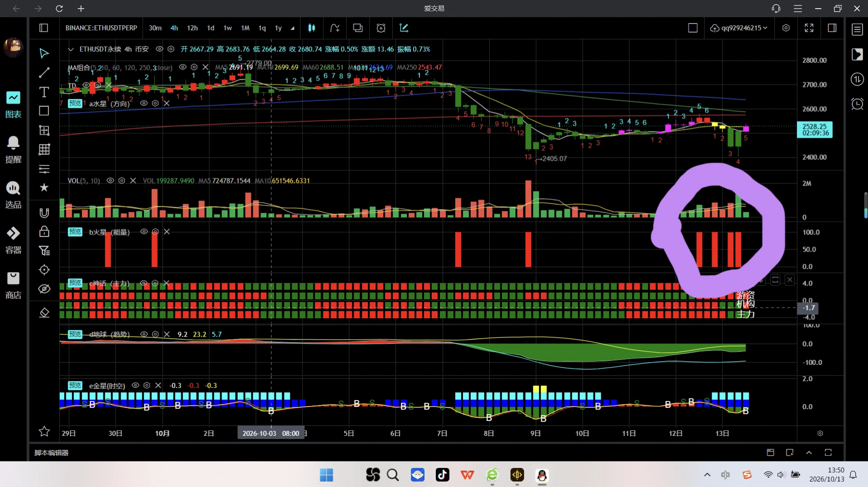
Task: Open chart settings gear in top bar
Action: (x=786, y=28)
